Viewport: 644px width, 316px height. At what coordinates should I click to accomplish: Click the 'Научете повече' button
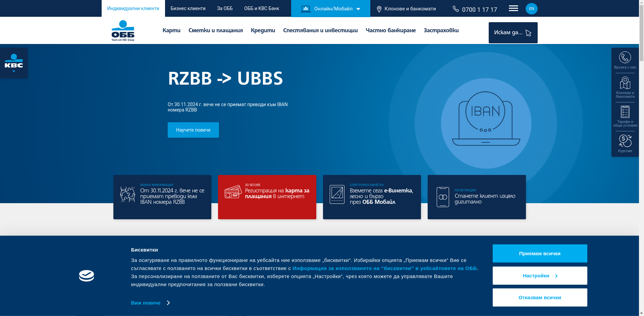(x=193, y=130)
